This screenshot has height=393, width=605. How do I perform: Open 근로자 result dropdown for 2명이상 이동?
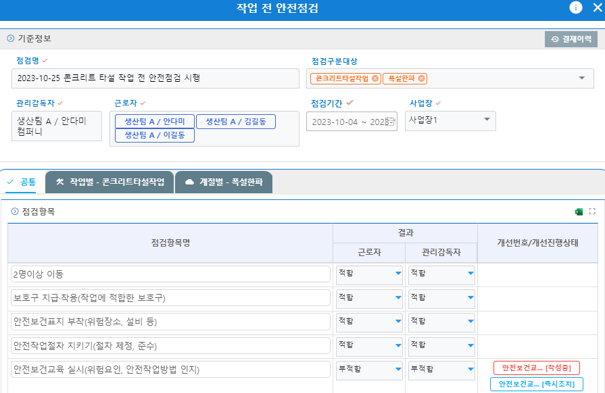[369, 274]
